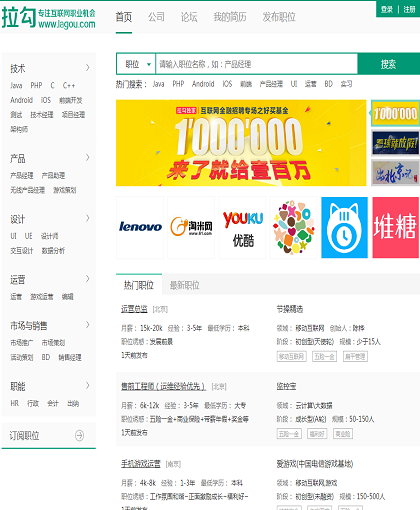
Task: Click the 扁平管理 tag under 节操精选
Action: pyautogui.click(x=355, y=357)
